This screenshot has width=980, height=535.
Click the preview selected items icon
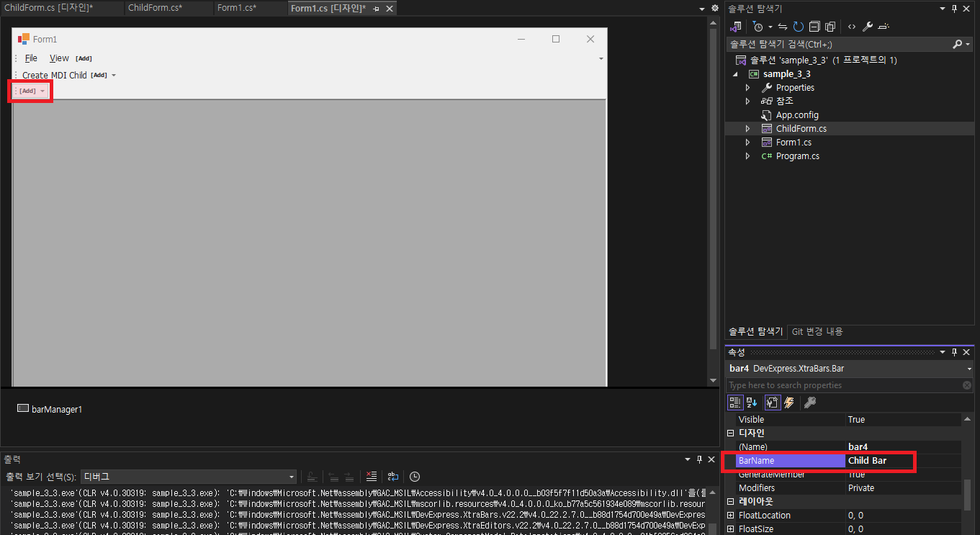(884, 27)
